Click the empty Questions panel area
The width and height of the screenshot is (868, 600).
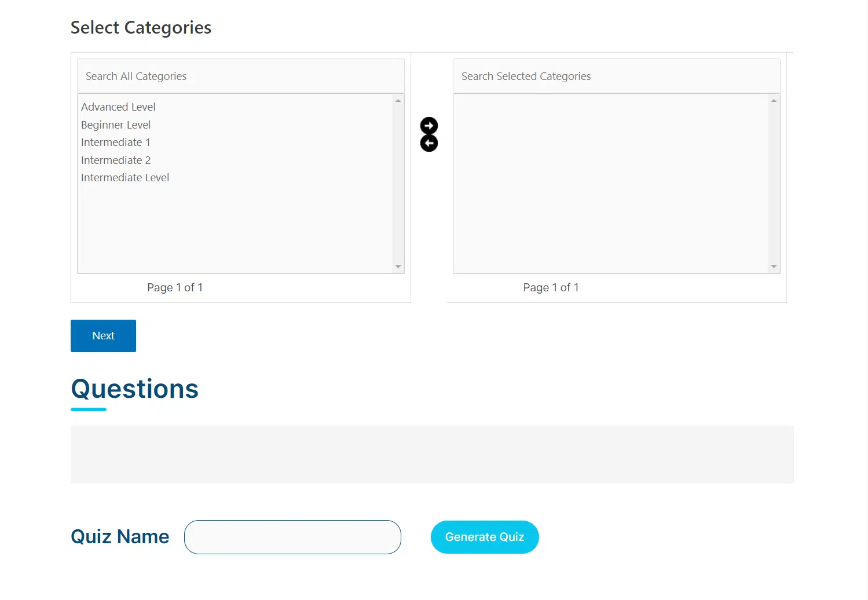(x=432, y=455)
